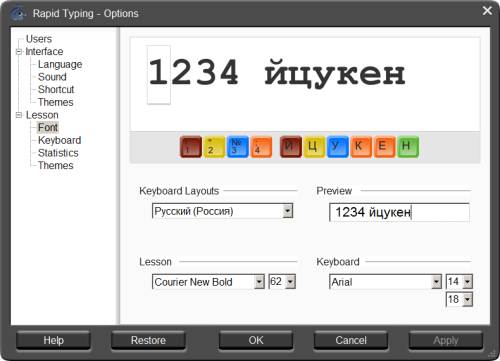
Task: Open the Keyboard font Arial dropdown
Action: [x=436, y=282]
